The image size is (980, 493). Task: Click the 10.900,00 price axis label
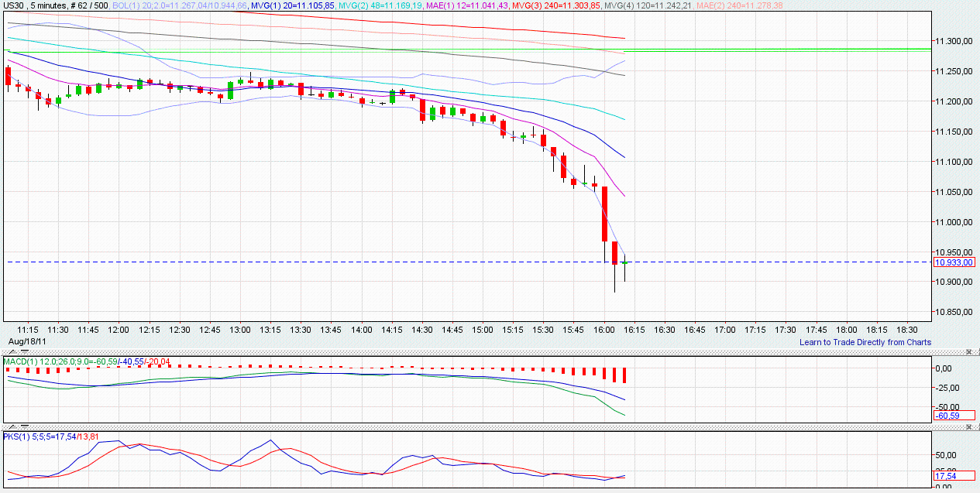(954, 282)
